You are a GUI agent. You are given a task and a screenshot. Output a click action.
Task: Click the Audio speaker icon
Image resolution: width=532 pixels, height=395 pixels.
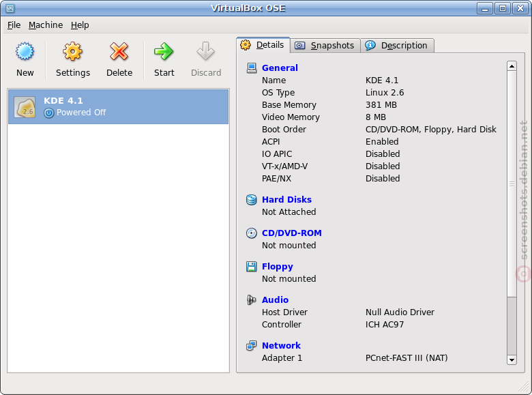(x=252, y=300)
